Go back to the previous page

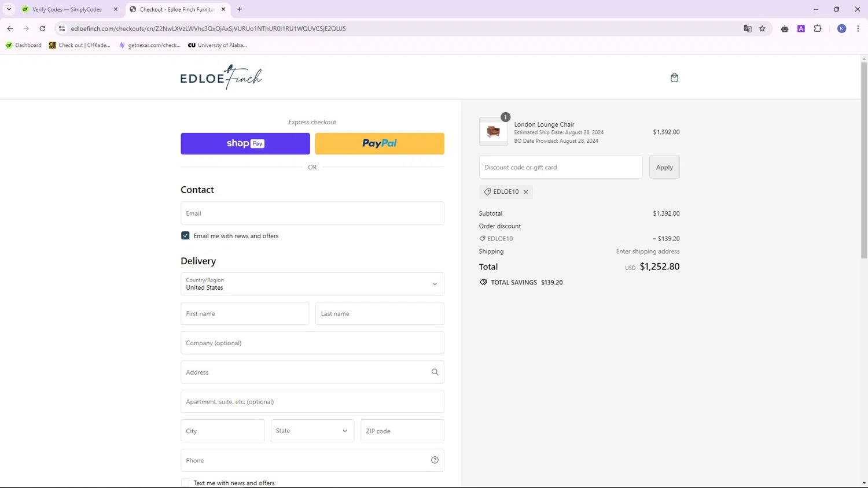point(10,28)
